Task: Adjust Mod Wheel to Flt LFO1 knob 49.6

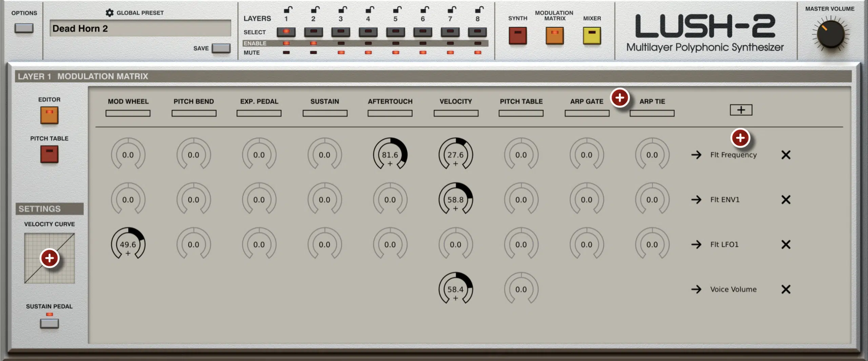Action: tap(128, 243)
